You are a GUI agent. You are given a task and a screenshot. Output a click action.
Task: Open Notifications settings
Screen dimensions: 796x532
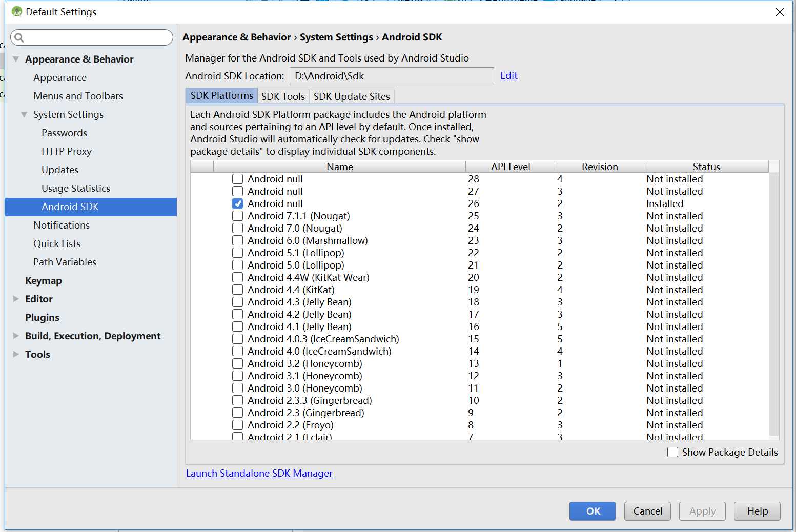point(62,225)
